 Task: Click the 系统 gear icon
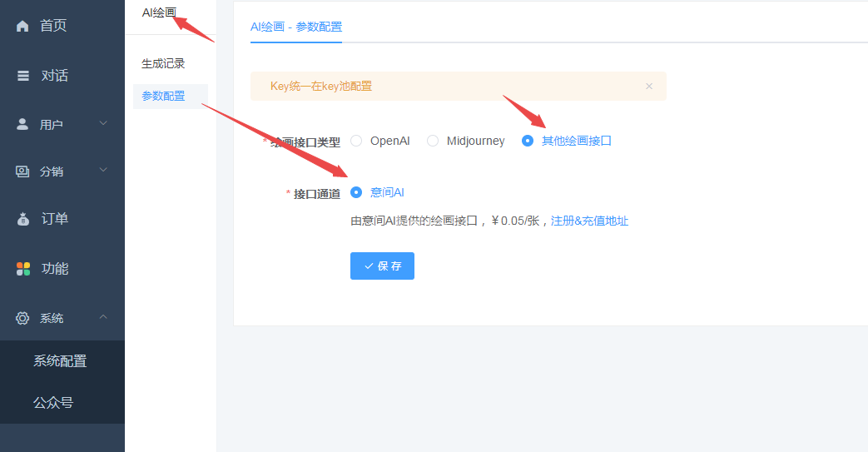(x=23, y=318)
